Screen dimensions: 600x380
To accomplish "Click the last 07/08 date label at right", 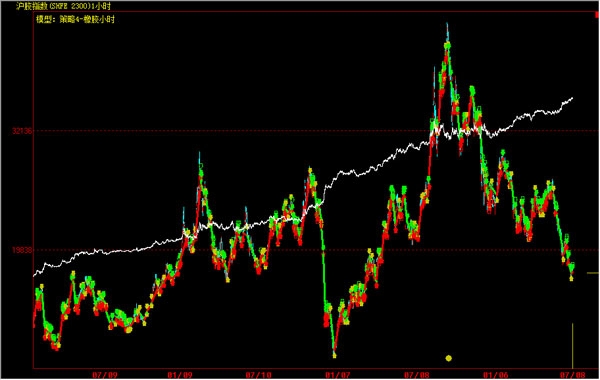I will tap(572, 375).
